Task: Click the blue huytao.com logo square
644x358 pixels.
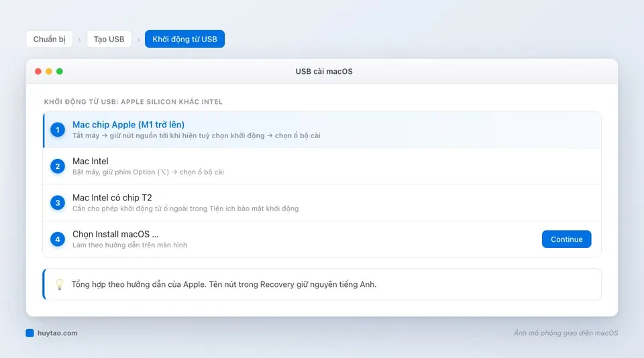Action: (30, 333)
